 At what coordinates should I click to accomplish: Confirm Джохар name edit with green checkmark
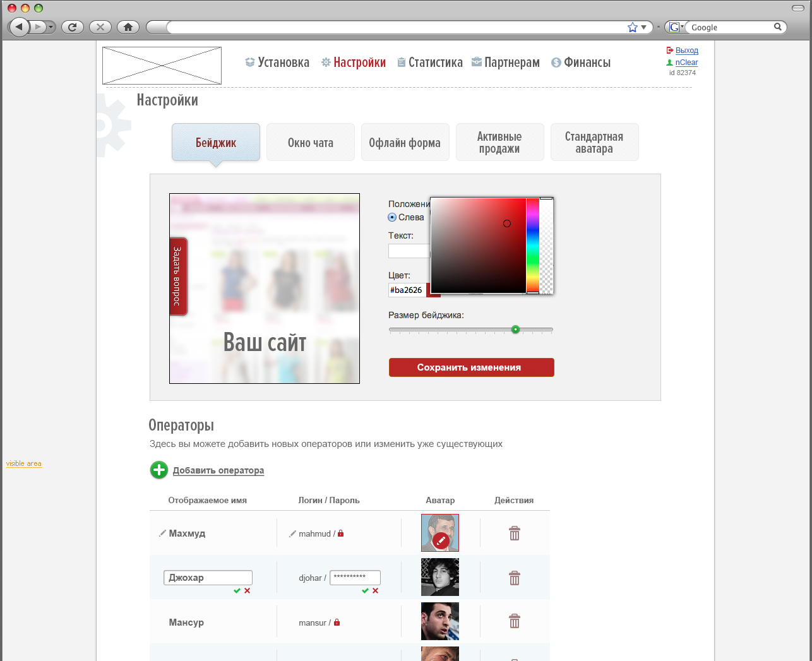[237, 591]
